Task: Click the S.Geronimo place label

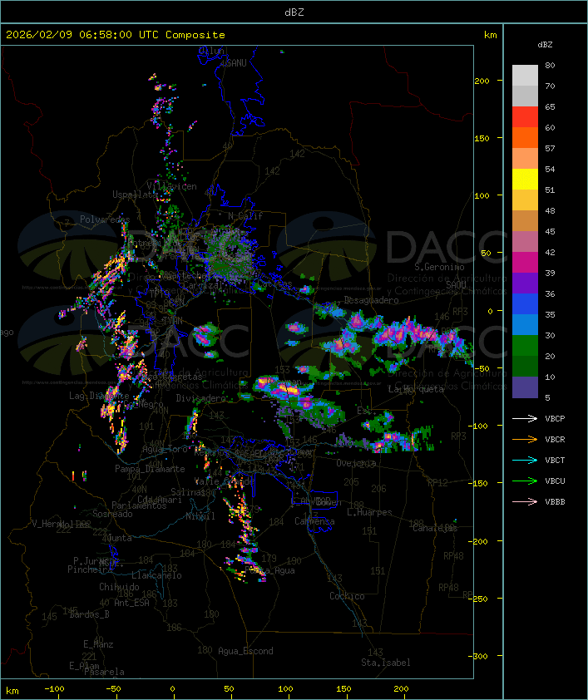Action: coord(439,267)
